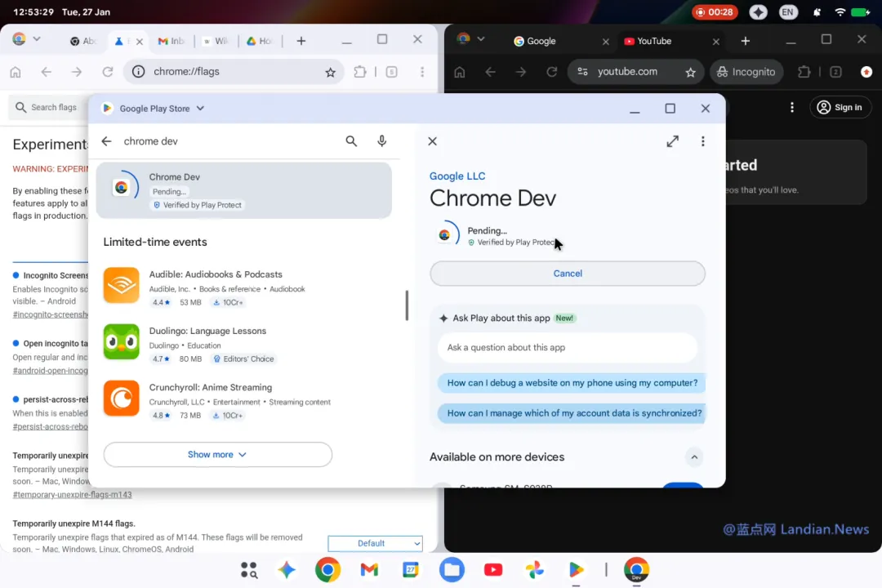This screenshot has width=882, height=588.
Task: Expand Chrome Dev details to full view
Action: click(672, 141)
